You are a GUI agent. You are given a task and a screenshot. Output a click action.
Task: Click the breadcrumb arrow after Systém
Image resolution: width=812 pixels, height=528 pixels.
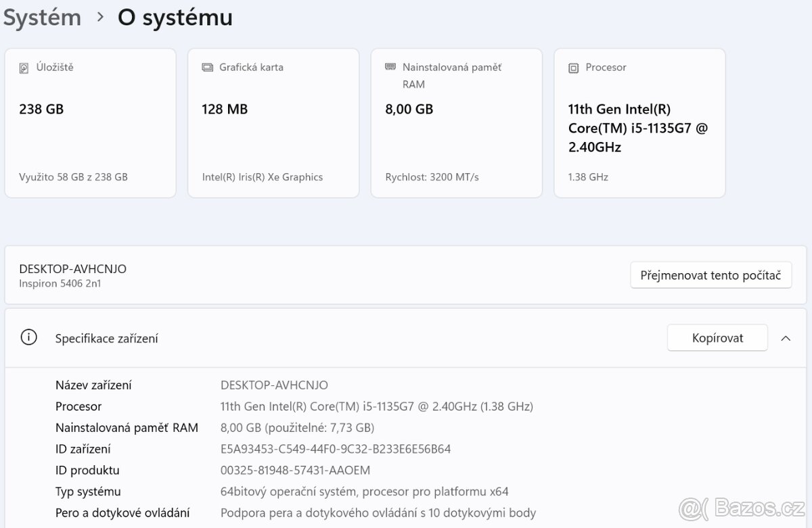[x=100, y=17]
